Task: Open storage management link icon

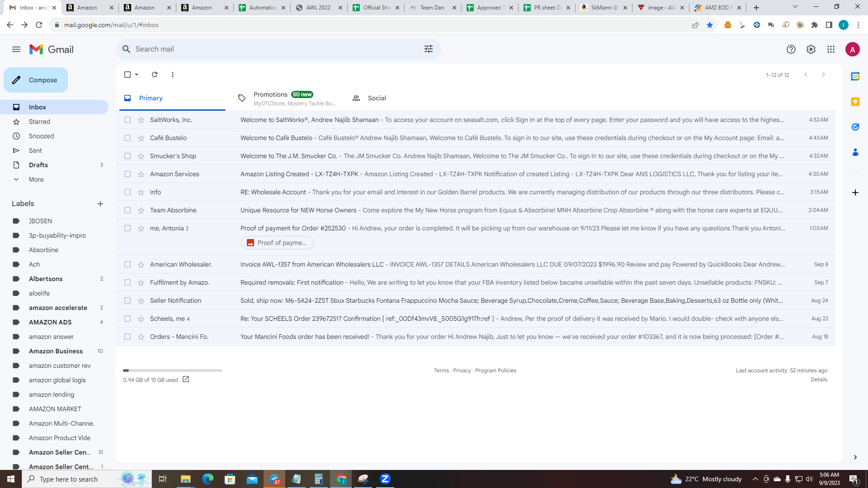Action: click(x=186, y=380)
